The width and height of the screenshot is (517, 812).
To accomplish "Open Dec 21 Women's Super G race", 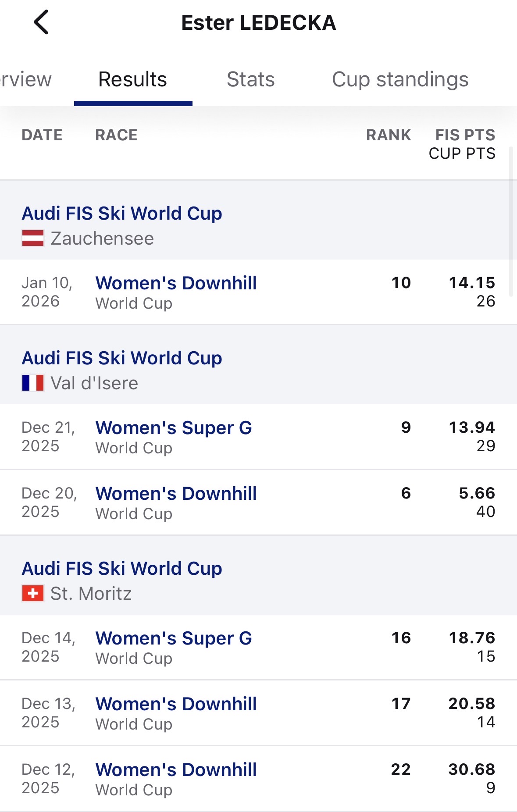I will [174, 428].
